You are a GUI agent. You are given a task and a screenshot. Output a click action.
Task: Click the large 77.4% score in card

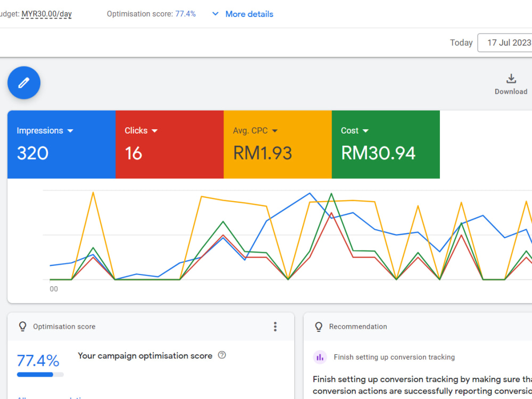pyautogui.click(x=38, y=361)
